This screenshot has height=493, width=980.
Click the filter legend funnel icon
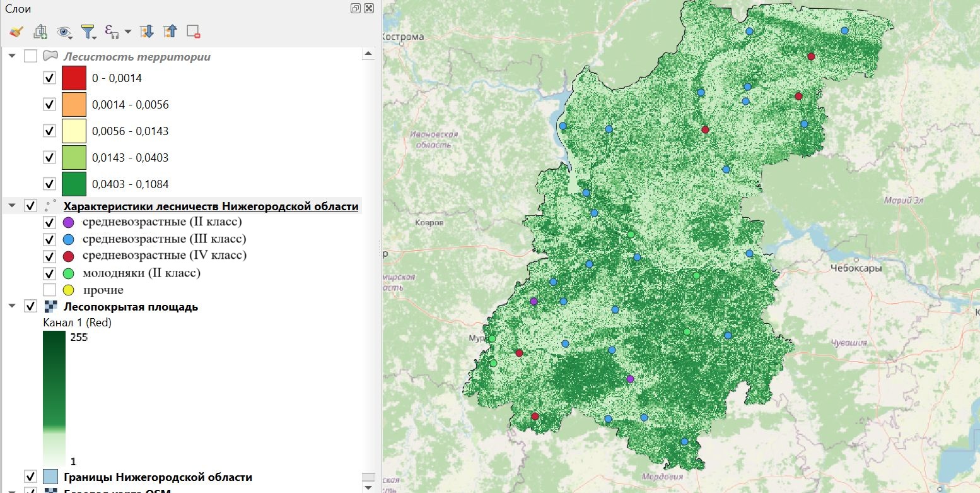(88, 31)
